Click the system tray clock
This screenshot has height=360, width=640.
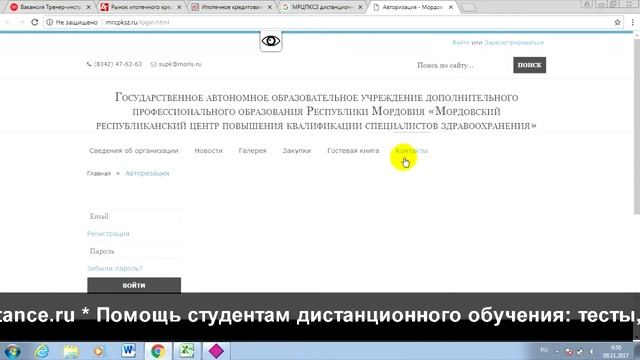616,351
